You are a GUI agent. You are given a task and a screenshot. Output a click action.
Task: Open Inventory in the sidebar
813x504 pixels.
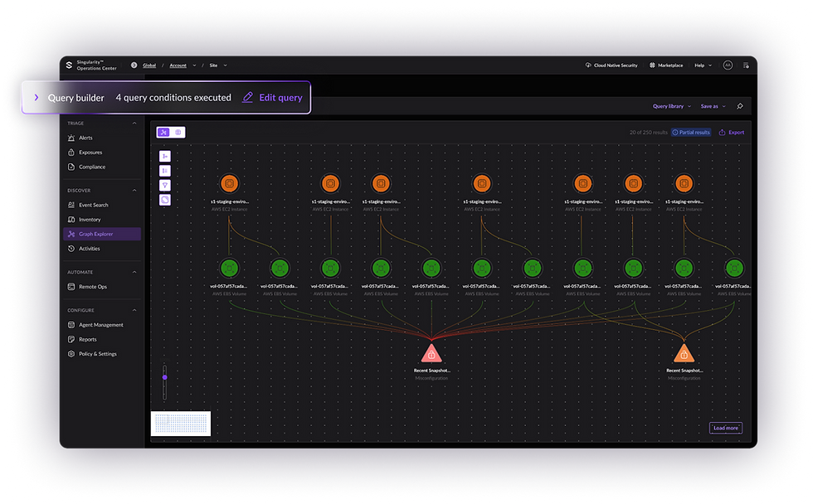(x=101, y=219)
